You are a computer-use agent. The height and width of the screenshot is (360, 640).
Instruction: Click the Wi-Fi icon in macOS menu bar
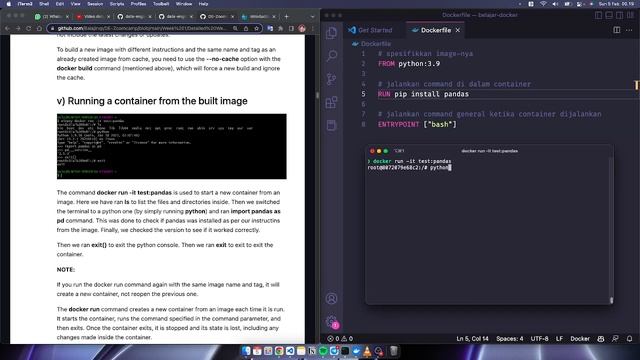(543, 4)
